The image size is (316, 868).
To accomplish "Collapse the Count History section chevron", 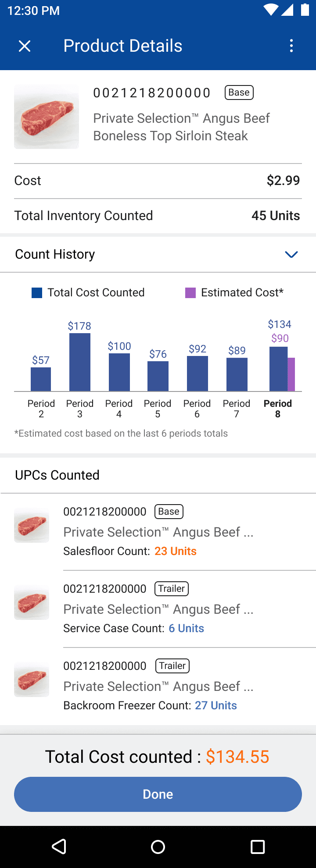I will point(291,254).
